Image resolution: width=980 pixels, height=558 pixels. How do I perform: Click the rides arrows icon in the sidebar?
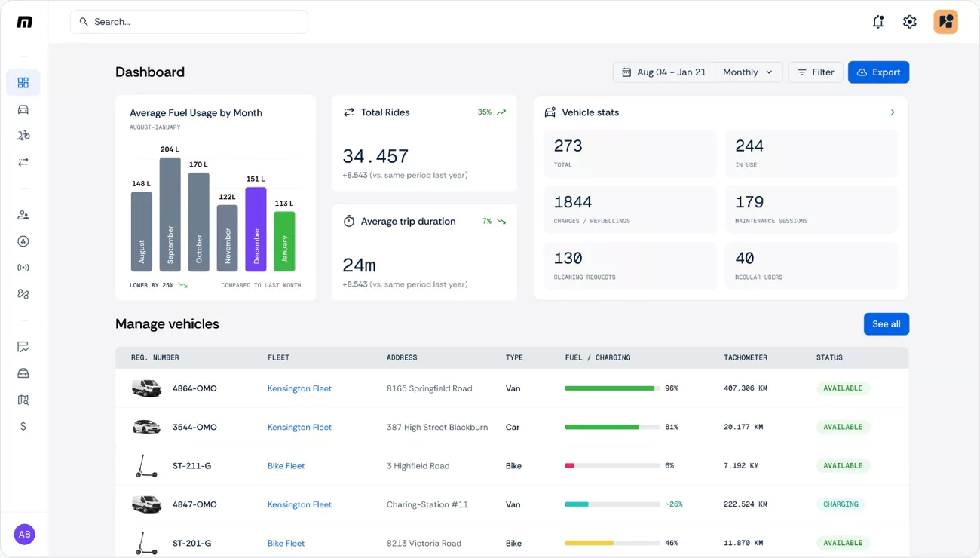23,161
